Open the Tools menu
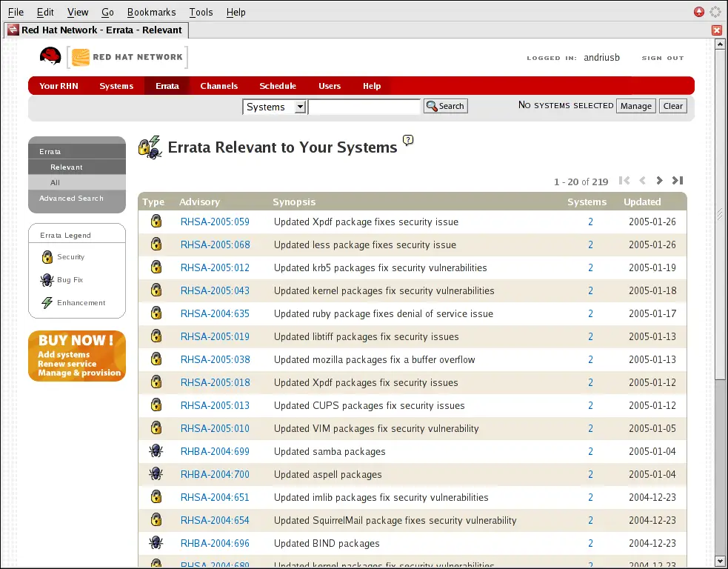 point(201,12)
